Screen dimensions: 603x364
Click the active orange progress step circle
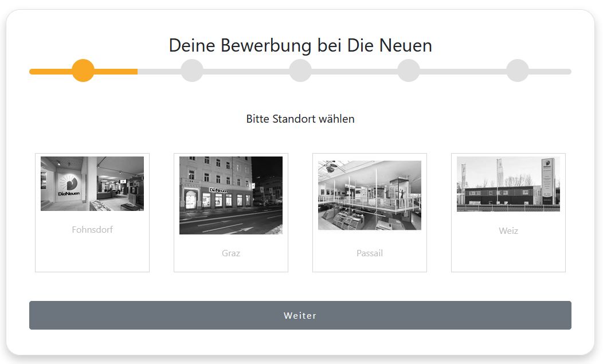tap(83, 71)
